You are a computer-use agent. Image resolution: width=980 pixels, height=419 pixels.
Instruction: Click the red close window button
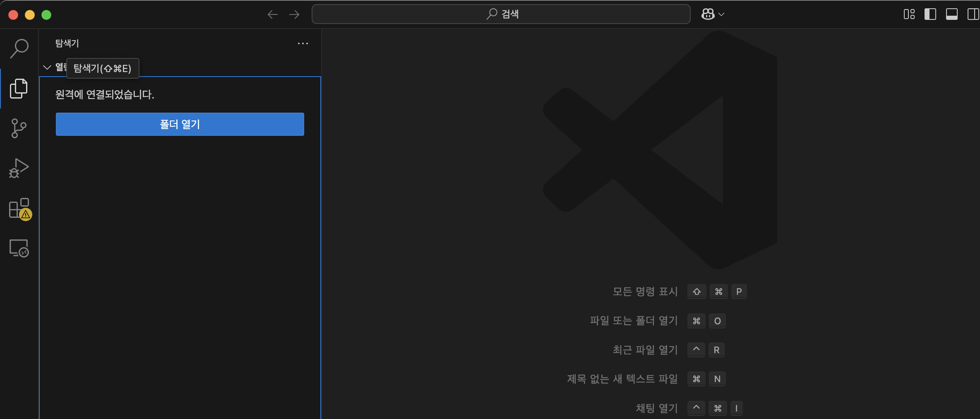pyautogui.click(x=13, y=15)
